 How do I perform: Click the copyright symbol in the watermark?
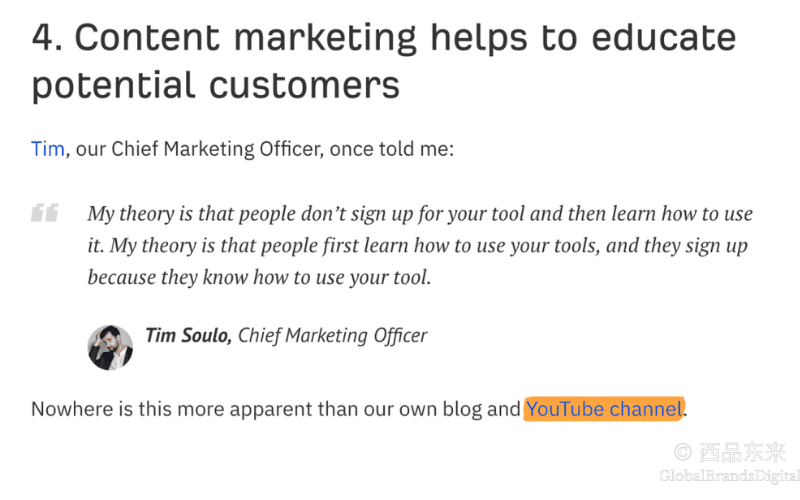pos(683,452)
